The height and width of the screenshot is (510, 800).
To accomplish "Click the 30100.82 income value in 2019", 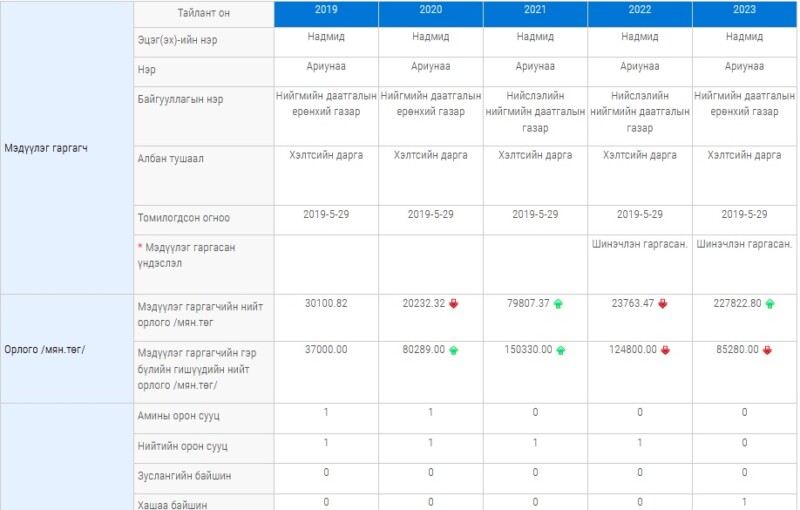I will [326, 303].
